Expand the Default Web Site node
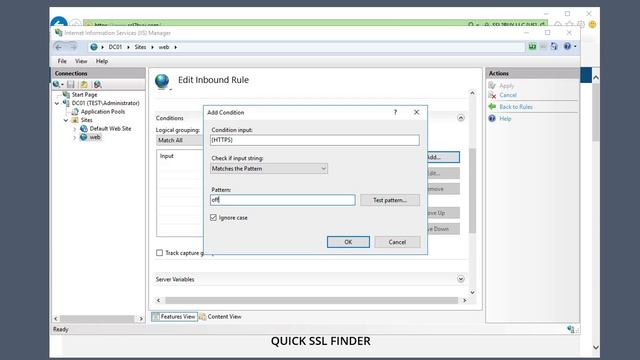The image size is (640, 360). (74, 129)
